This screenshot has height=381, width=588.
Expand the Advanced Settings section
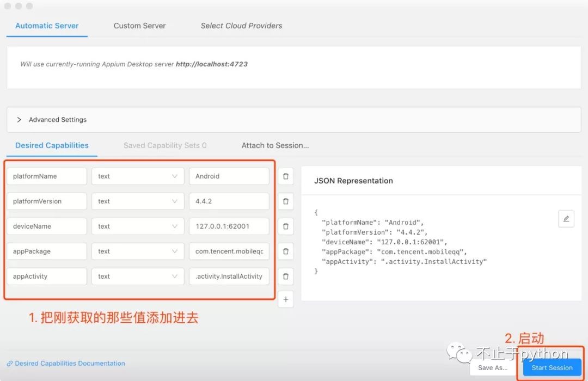[x=20, y=120]
